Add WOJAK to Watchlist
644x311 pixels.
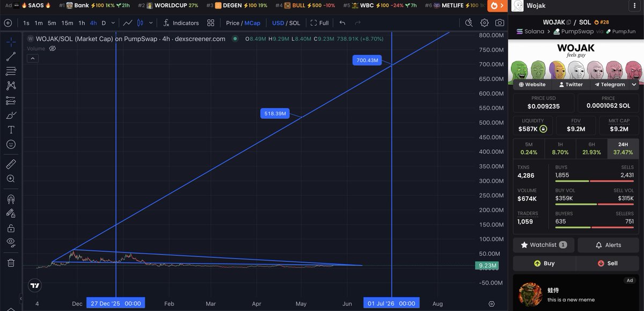coord(544,245)
